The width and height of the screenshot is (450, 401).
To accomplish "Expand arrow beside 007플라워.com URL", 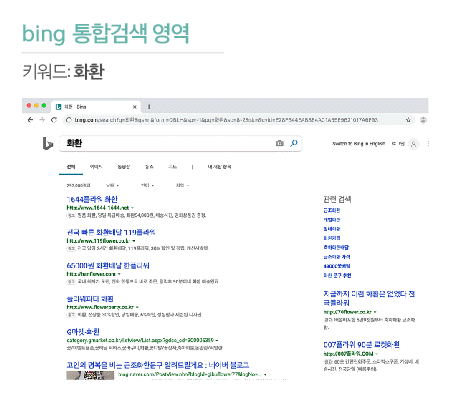I will tap(377, 354).
